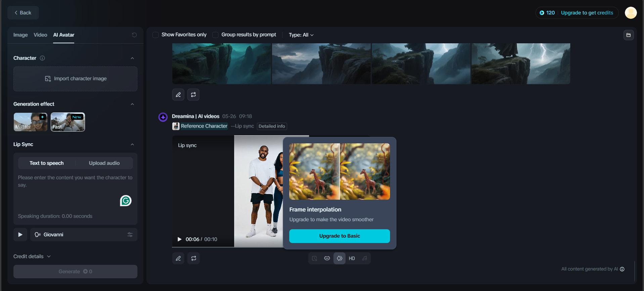644x291 pixels.
Task: Select the Text to speech tab
Action: (x=47, y=163)
